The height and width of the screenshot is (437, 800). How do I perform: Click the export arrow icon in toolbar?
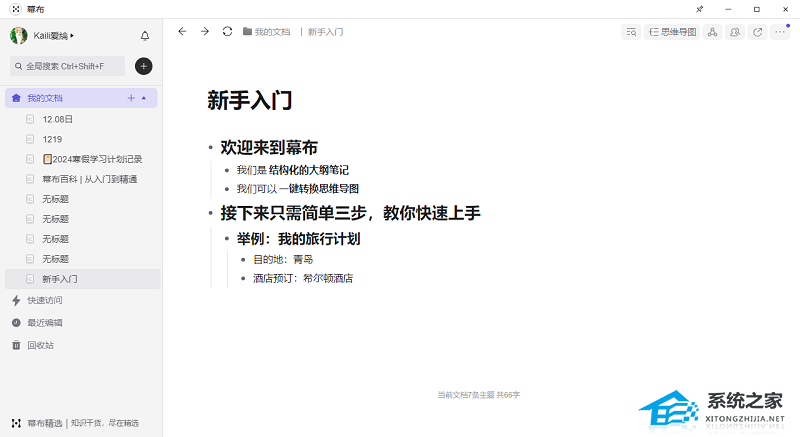click(758, 32)
